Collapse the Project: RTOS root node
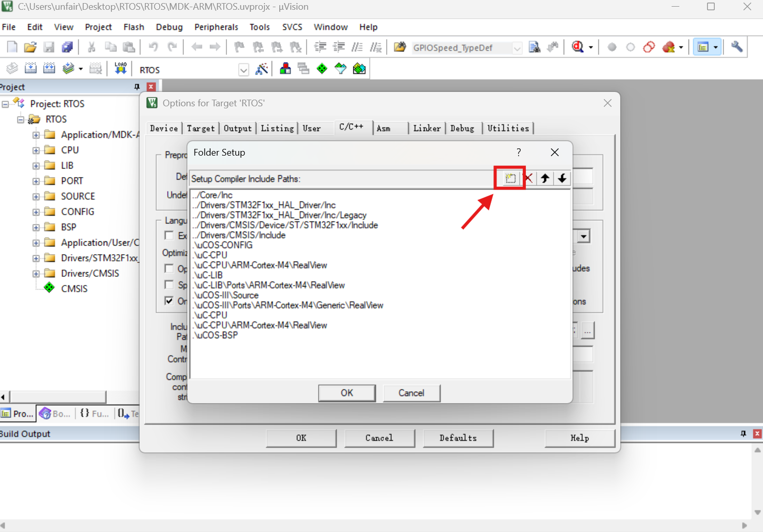This screenshot has height=532, width=763. (5, 104)
